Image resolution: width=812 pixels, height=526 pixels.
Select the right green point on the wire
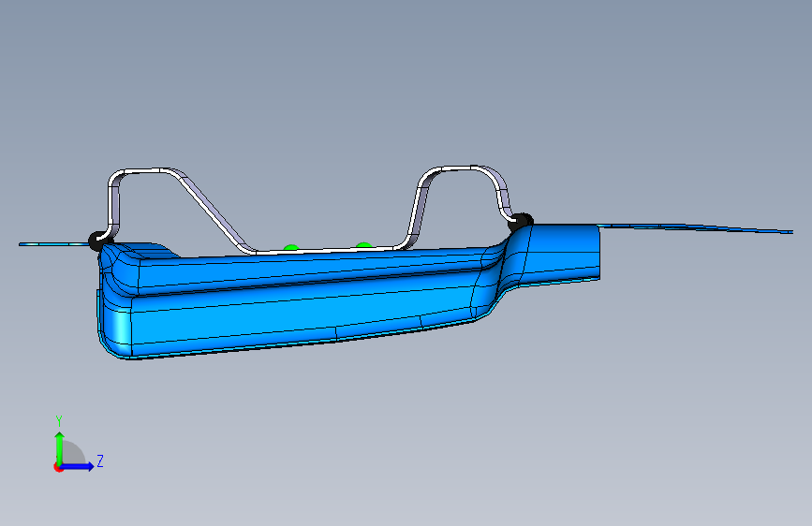pyautogui.click(x=364, y=245)
